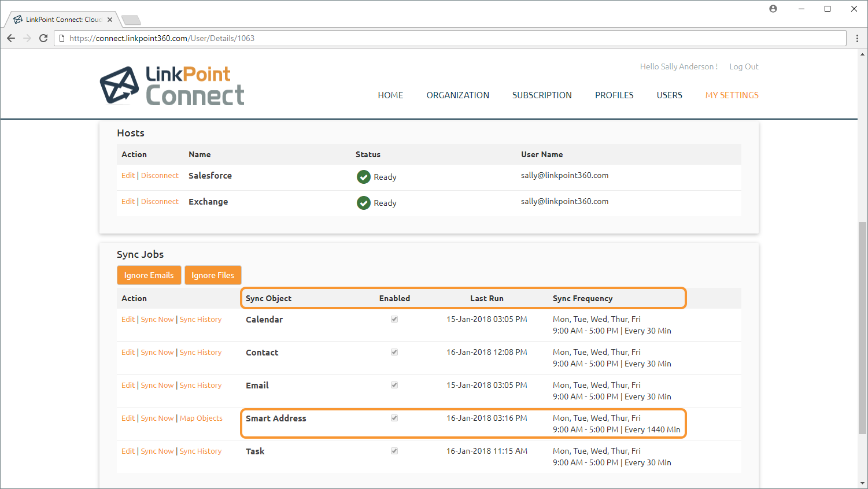Click the Exchange Ready status checkmark
The width and height of the screenshot is (868, 489).
click(x=364, y=203)
